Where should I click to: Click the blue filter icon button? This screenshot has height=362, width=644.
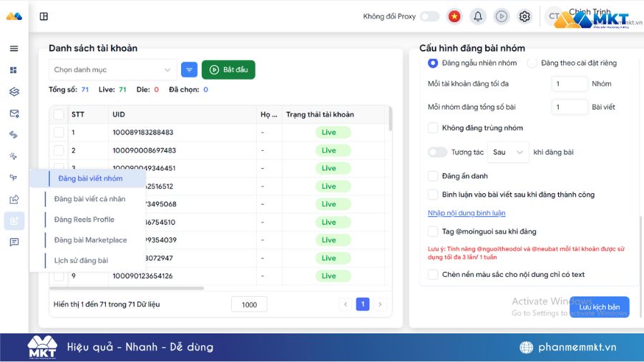(x=189, y=70)
